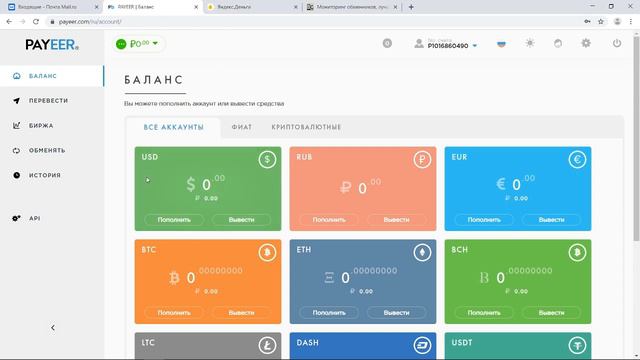Click the key saved-password icon in address bar
The height and width of the screenshot is (360, 640).
click(587, 22)
